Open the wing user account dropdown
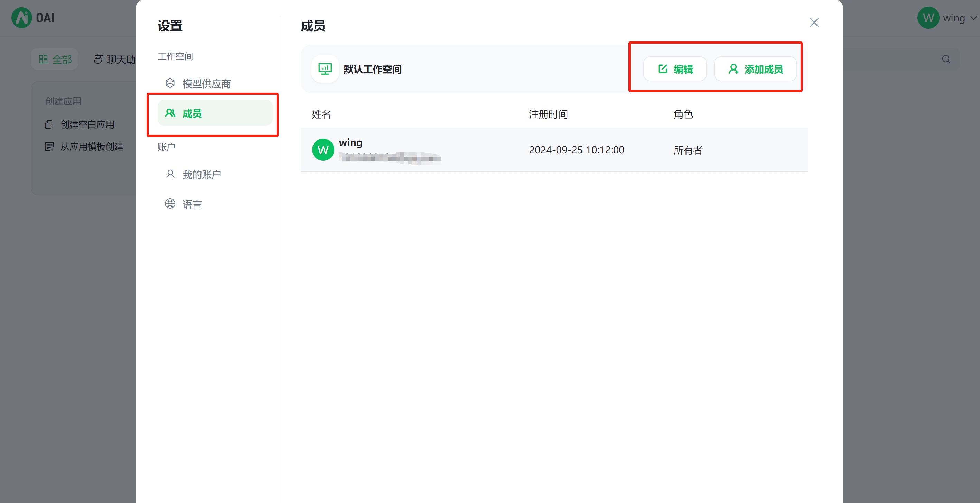 tap(947, 18)
